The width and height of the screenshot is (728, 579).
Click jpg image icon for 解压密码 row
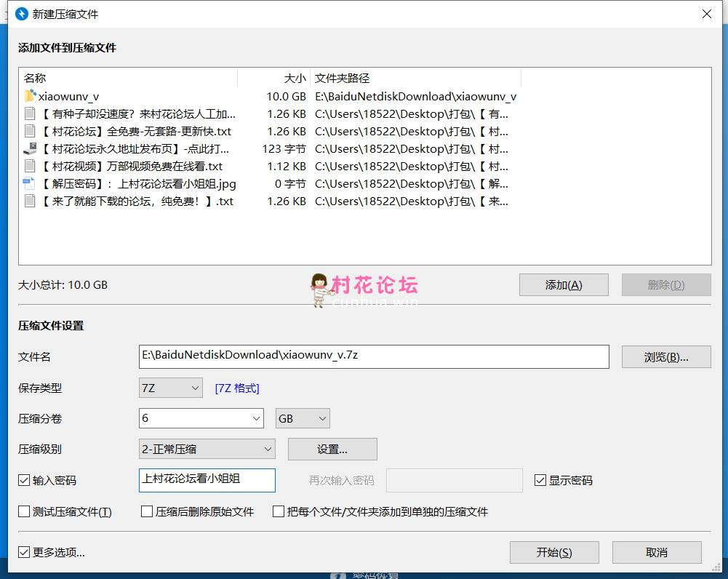[x=29, y=183]
